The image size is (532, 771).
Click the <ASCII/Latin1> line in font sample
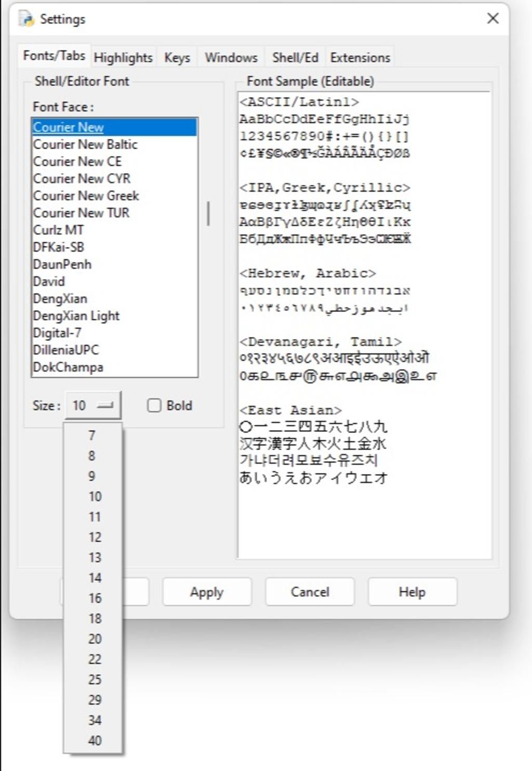pos(299,102)
